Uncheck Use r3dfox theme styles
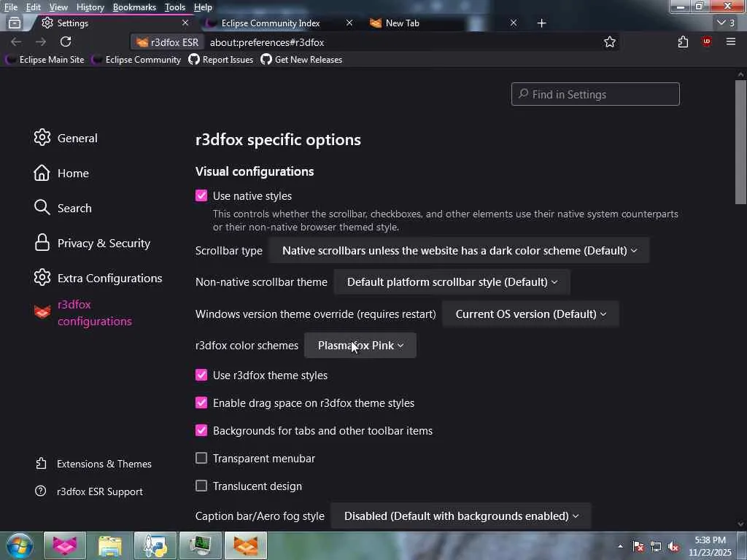The width and height of the screenshot is (747, 560). (201, 376)
